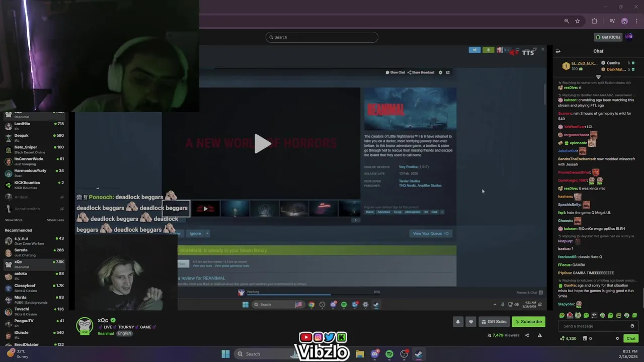The width and height of the screenshot is (644, 362).
Task: Click the notification bell button
Action: pos(458,322)
